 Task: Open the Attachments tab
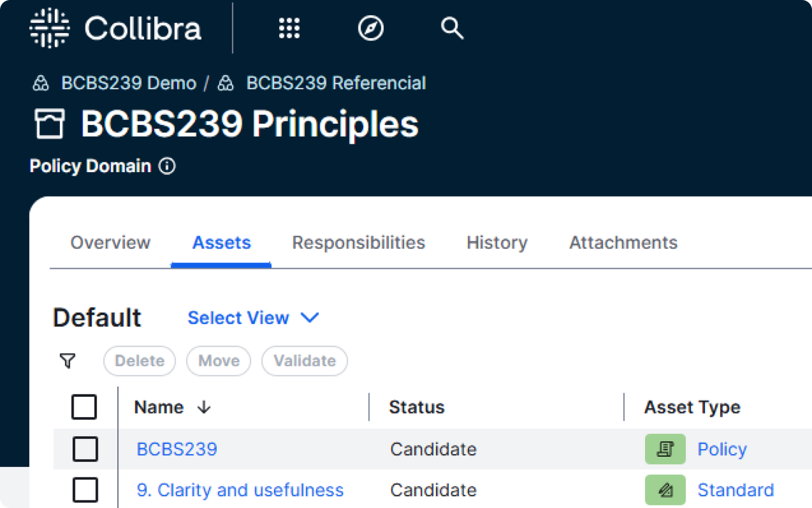point(623,243)
